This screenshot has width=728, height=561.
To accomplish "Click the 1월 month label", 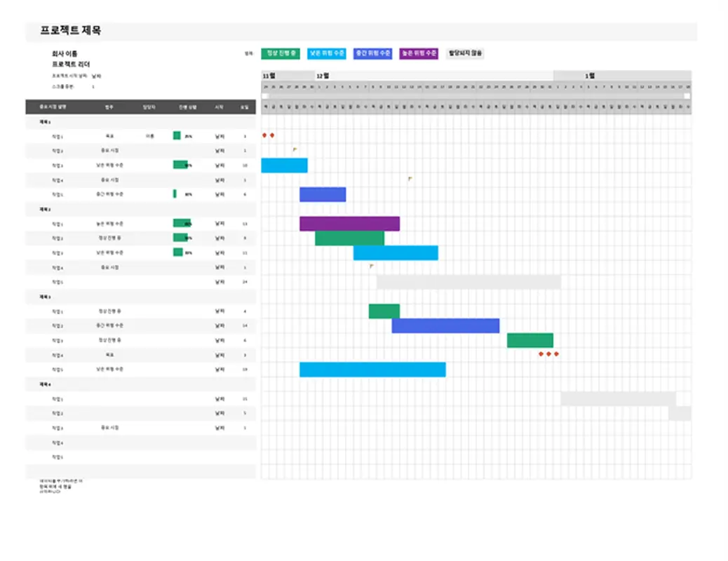I will click(590, 76).
